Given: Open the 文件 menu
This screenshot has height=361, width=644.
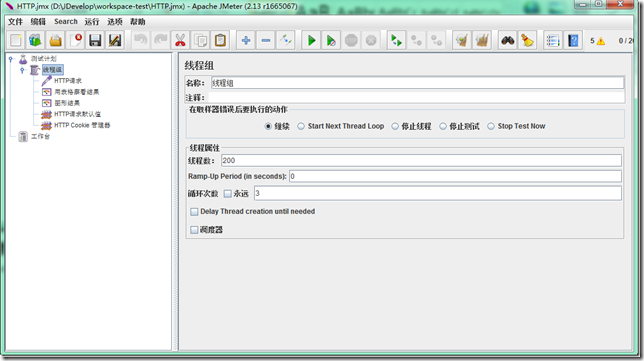Looking at the screenshot, I should point(16,22).
